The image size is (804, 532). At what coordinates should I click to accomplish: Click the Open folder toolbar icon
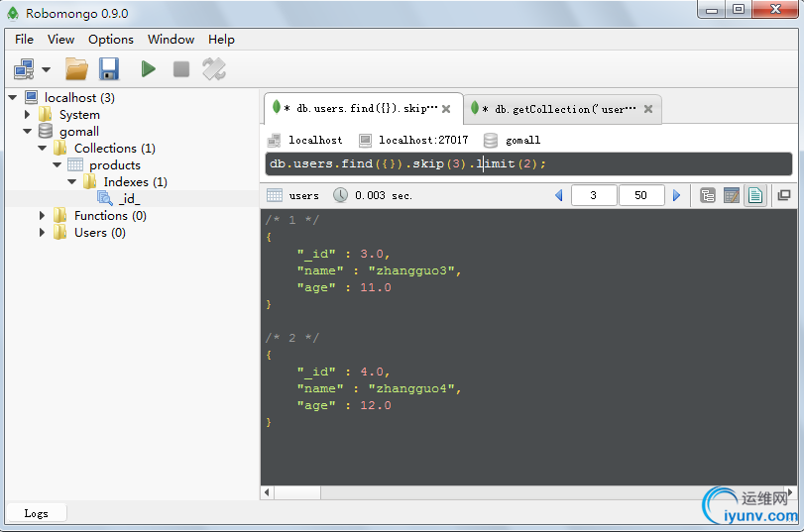(x=76, y=69)
